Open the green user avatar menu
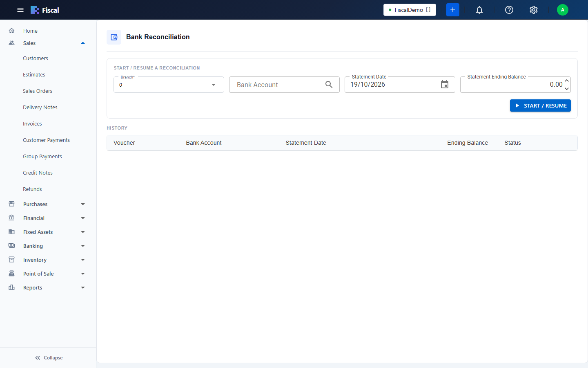This screenshot has width=588, height=368. [x=563, y=10]
